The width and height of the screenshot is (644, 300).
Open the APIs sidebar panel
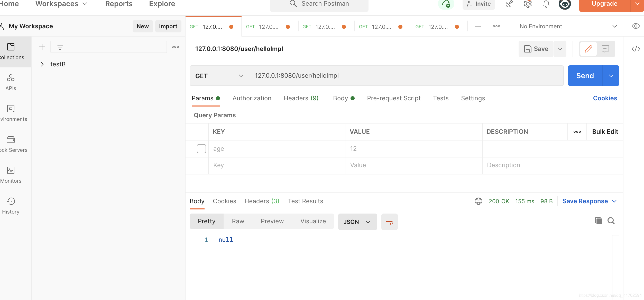11,83
